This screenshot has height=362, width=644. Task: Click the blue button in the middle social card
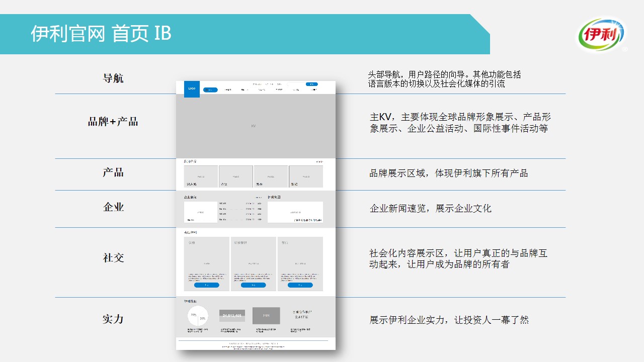coord(254,285)
